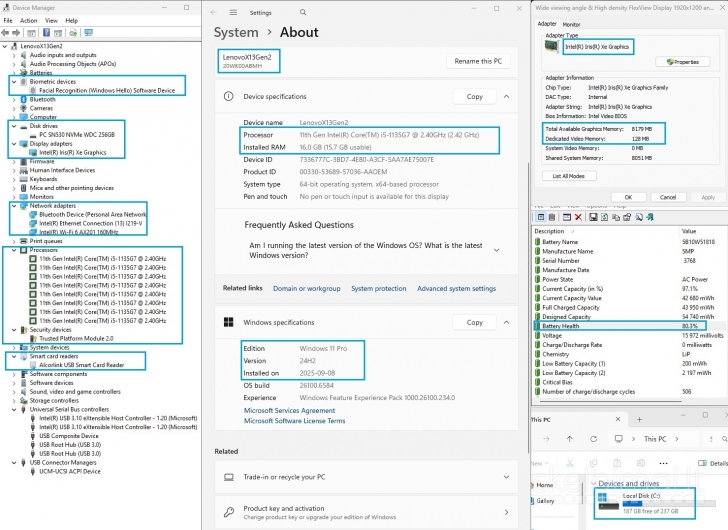728x530 pixels.
Task: Open the System protection link
Action: point(378,288)
